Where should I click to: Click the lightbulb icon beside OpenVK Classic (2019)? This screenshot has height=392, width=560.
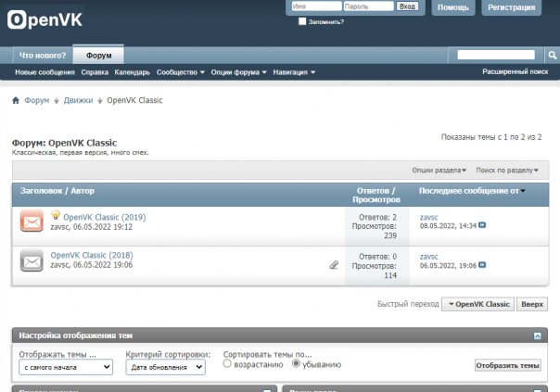click(56, 215)
